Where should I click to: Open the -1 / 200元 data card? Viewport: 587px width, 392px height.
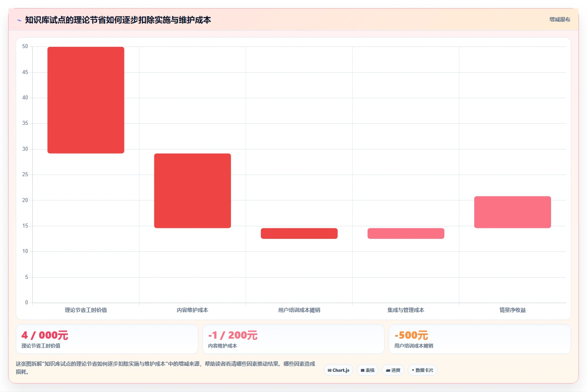tap(293, 339)
